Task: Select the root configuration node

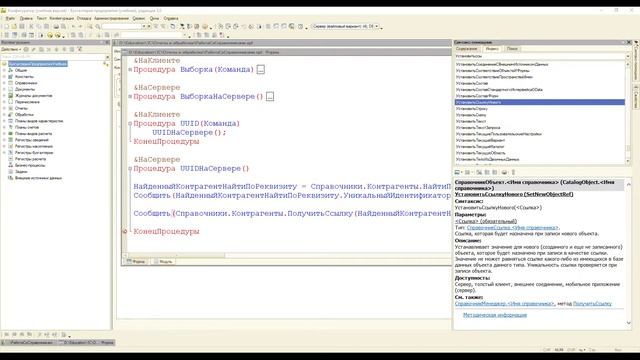Action: pos(38,64)
